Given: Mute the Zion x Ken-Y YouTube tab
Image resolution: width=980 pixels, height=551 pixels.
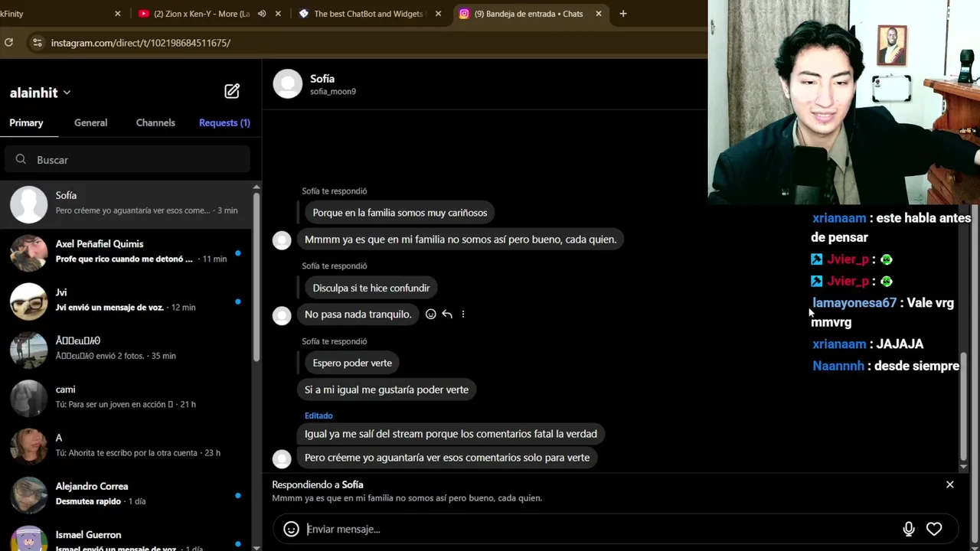Looking at the screenshot, I should coord(262,14).
